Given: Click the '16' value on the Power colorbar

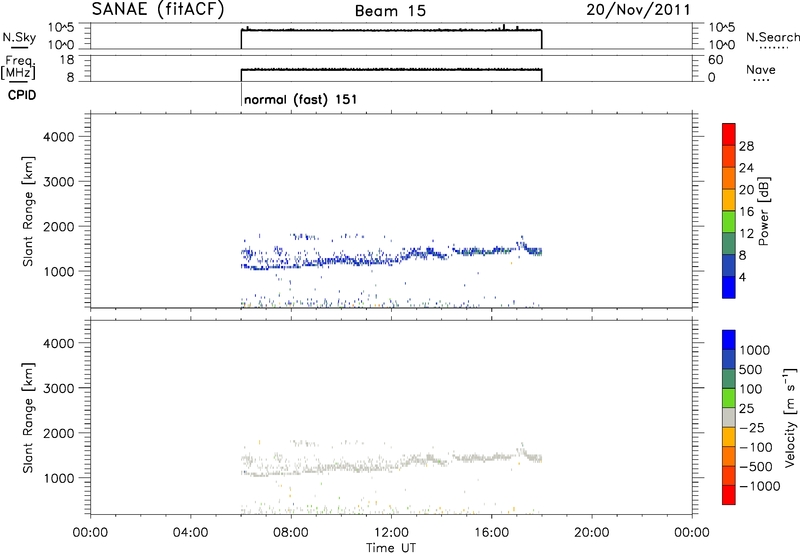Looking at the screenshot, I should pyautogui.click(x=746, y=212).
